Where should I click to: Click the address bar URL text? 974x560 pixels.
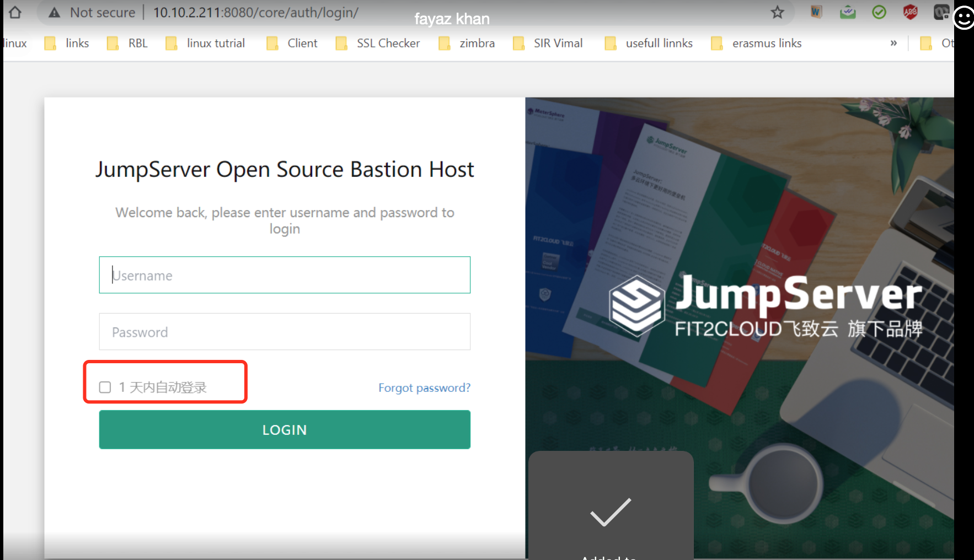pyautogui.click(x=256, y=12)
